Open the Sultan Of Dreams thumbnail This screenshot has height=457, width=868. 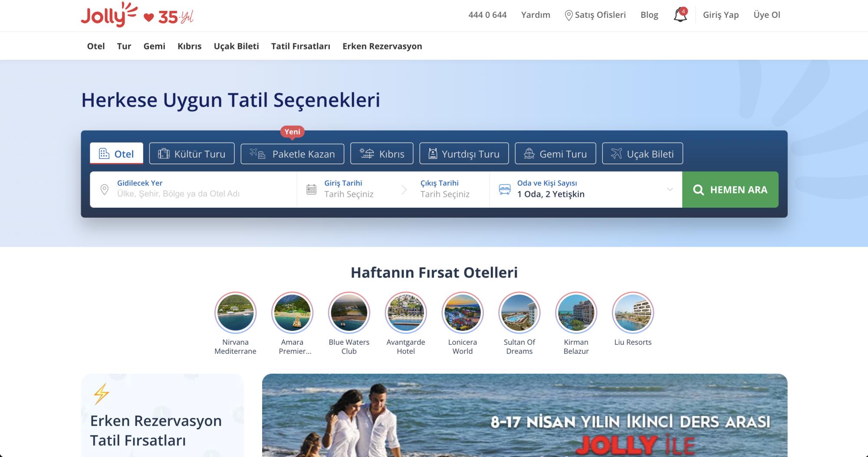click(519, 312)
